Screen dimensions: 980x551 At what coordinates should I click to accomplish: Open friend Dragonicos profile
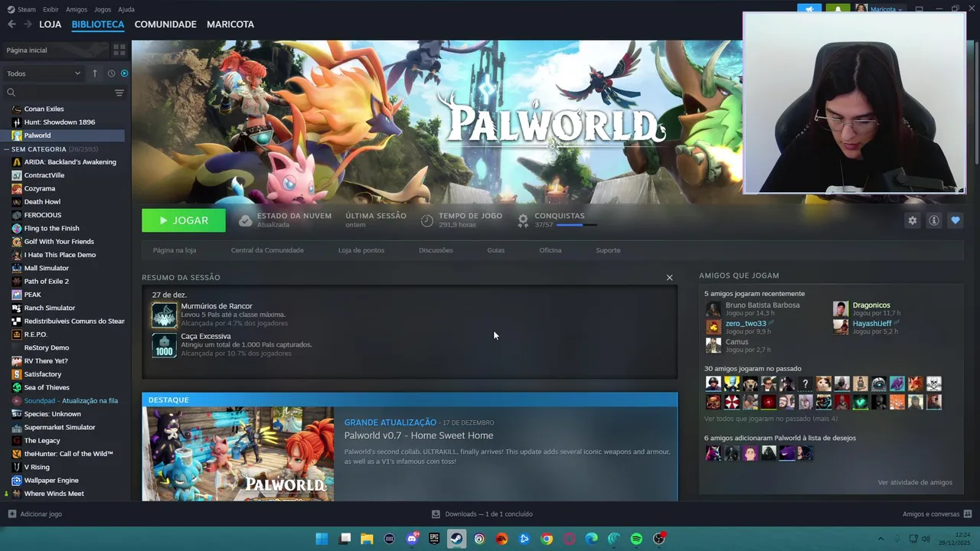871,305
